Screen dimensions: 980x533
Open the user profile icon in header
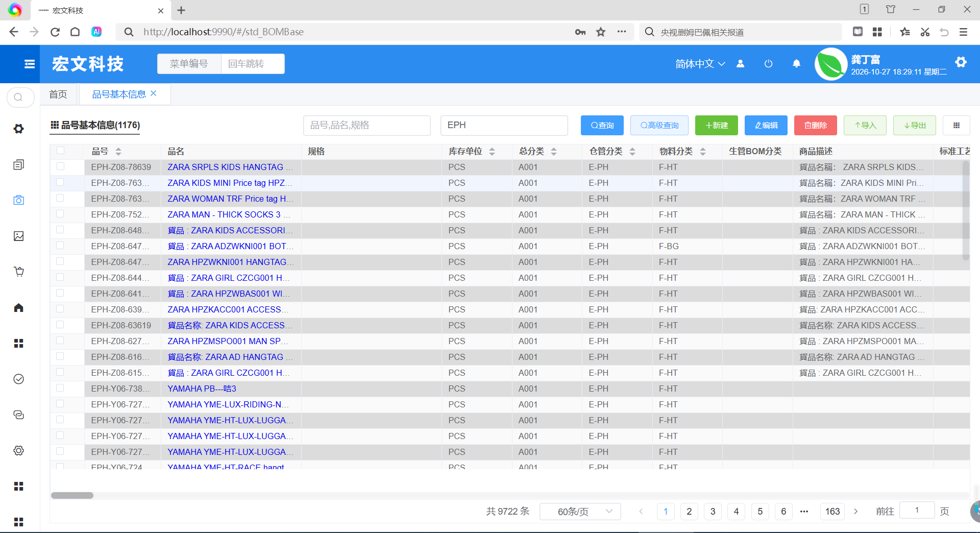[740, 64]
